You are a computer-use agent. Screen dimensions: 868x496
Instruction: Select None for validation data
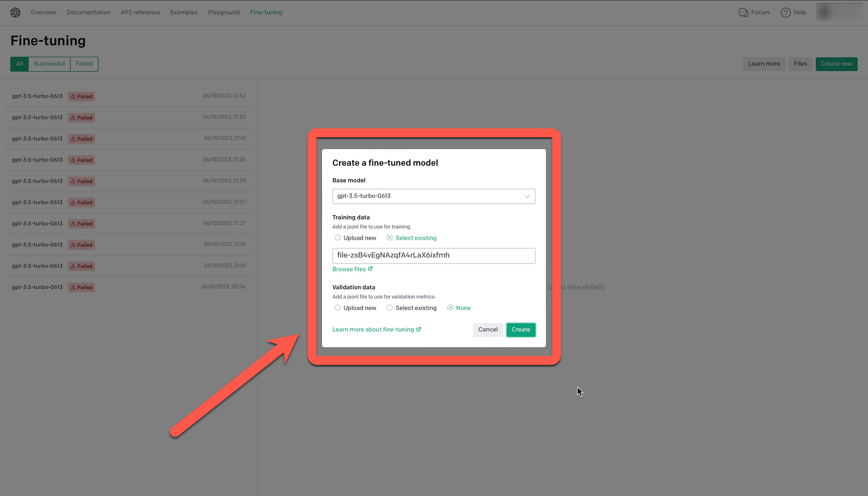pyautogui.click(x=450, y=308)
